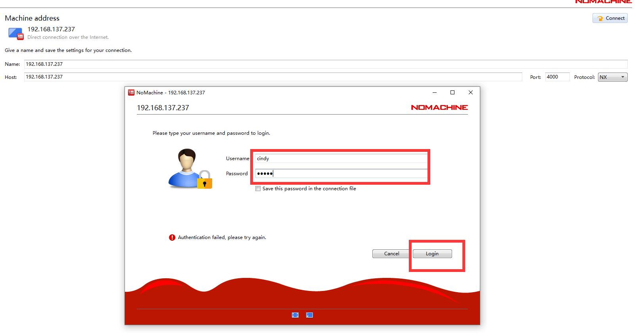
Task: Click '192.168.137.237' heading in login dialog
Action: [x=163, y=108]
